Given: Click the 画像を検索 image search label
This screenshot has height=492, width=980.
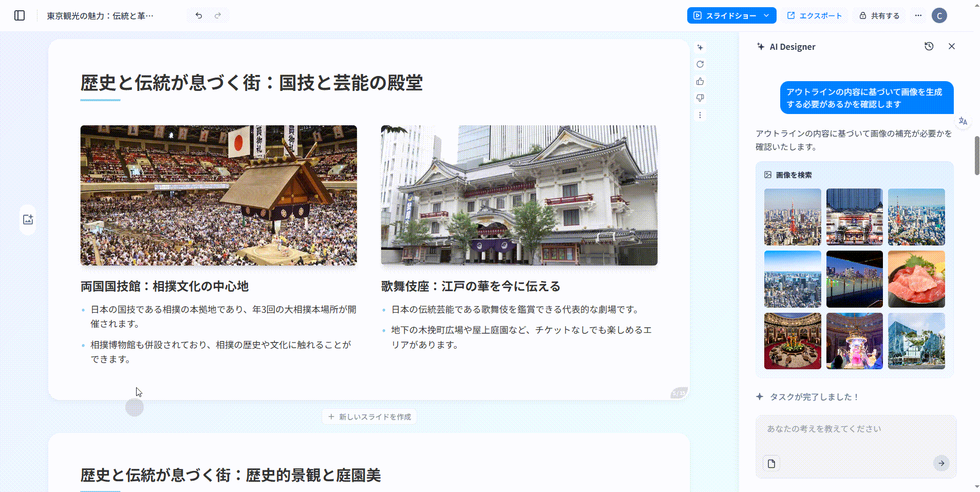Looking at the screenshot, I should (794, 175).
